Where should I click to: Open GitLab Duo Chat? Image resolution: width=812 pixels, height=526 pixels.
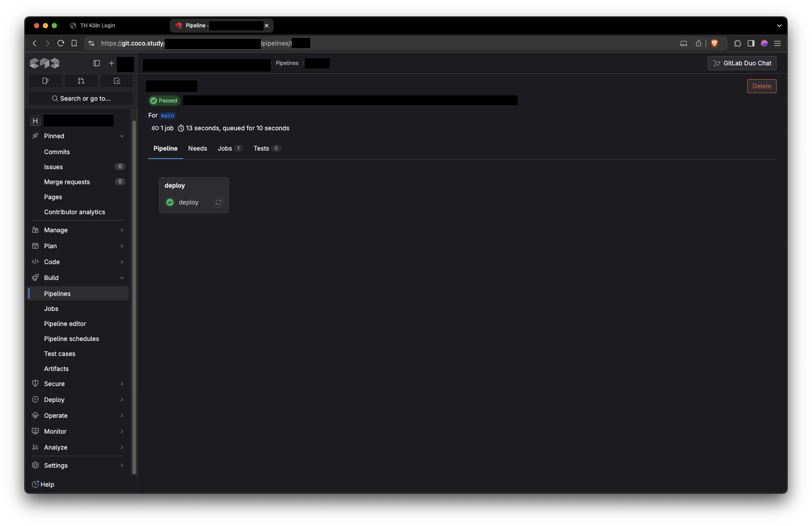(742, 63)
